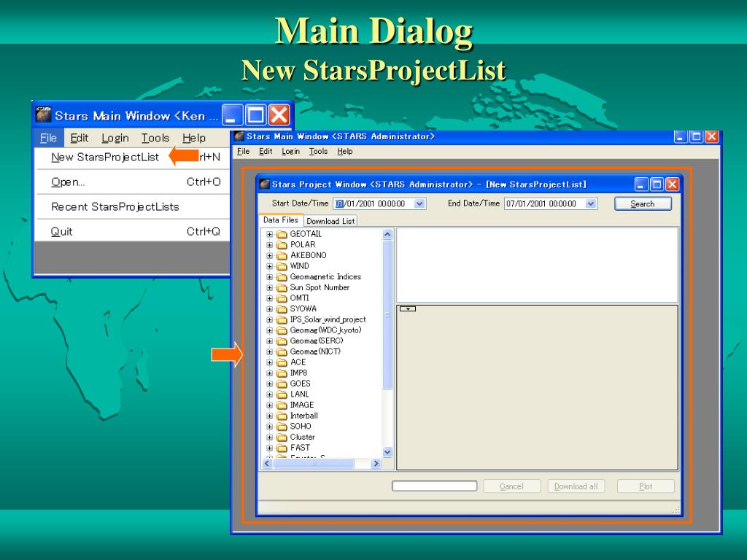747x560 pixels.
Task: Open the Start Date/Time dropdown arrow
Action: tap(419, 204)
